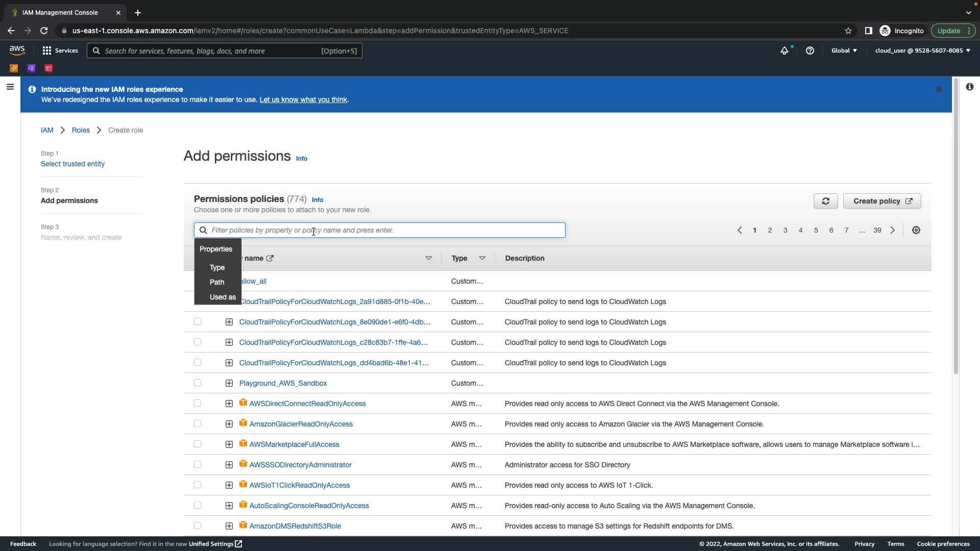Check the Playground_AWS_Sandbox policy checkbox
980x551 pixels.
click(x=198, y=383)
